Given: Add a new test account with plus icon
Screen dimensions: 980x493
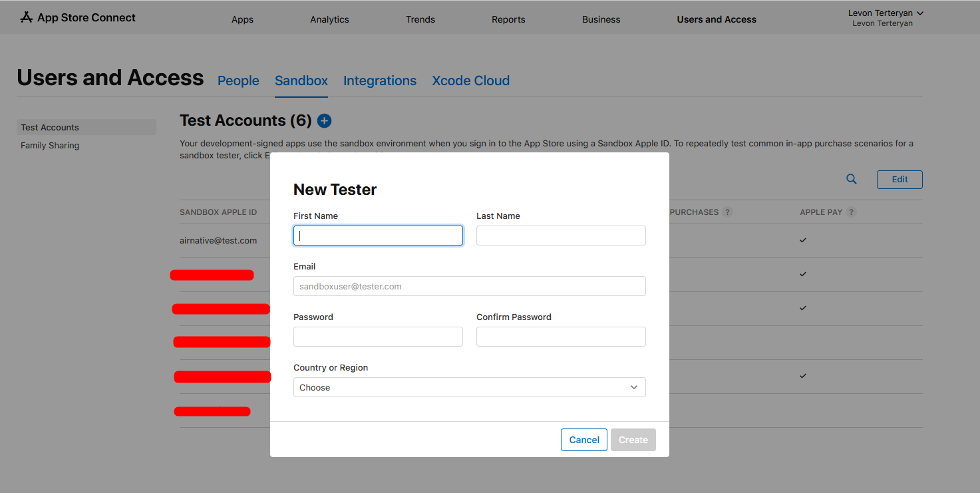Looking at the screenshot, I should 324,120.
